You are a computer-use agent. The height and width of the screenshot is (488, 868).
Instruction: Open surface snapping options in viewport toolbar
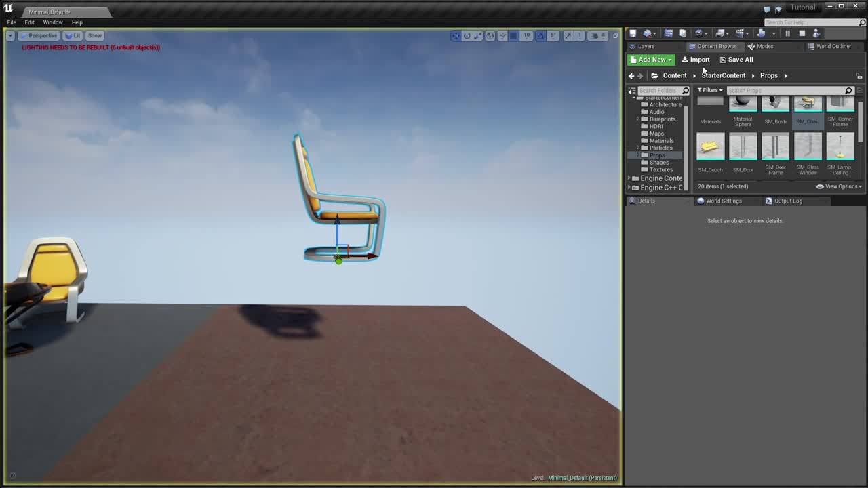pyautogui.click(x=502, y=35)
